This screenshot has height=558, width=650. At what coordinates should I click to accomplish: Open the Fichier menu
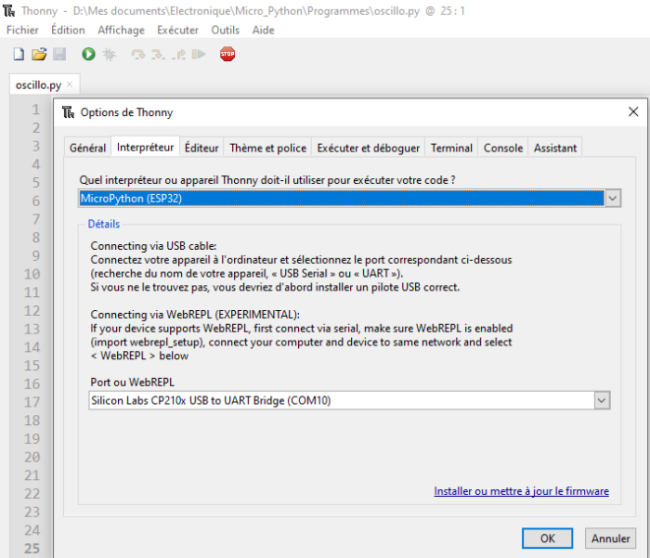22,30
